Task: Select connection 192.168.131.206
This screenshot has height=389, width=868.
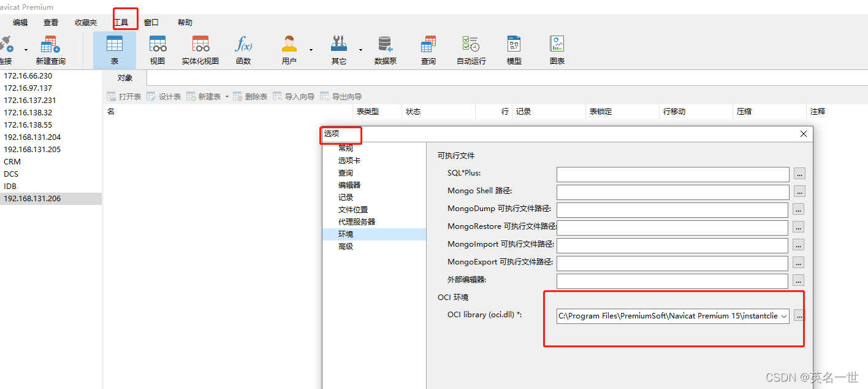Action: (x=51, y=199)
